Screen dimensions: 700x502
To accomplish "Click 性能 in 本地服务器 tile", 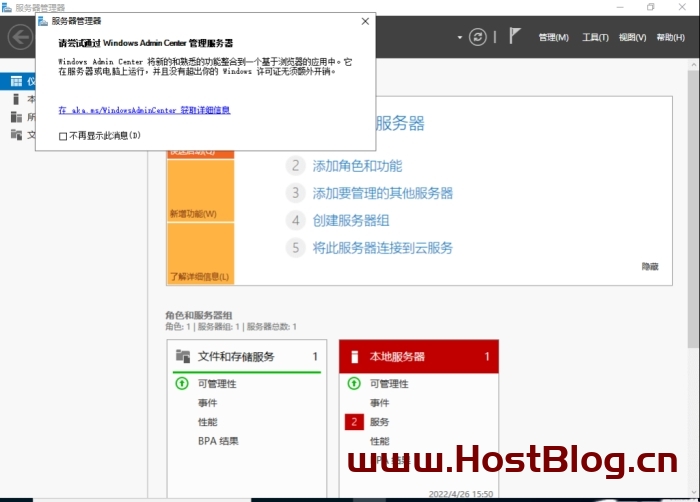I will [379, 441].
